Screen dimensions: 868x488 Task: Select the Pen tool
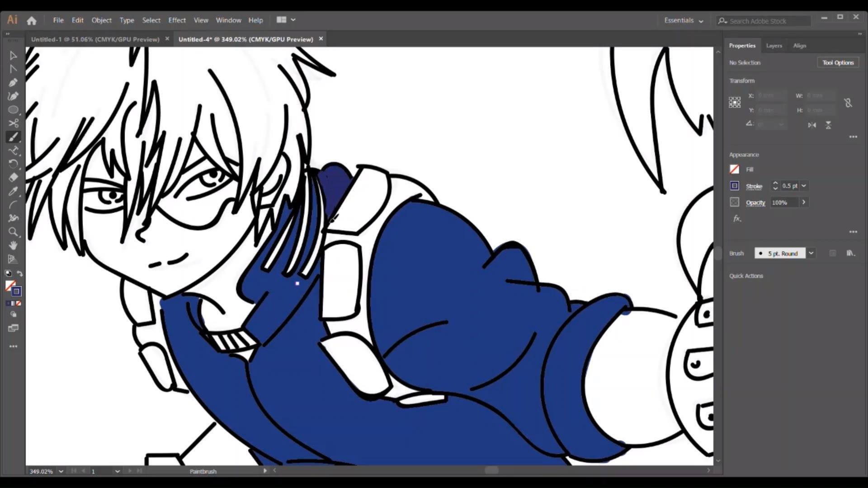pyautogui.click(x=13, y=83)
